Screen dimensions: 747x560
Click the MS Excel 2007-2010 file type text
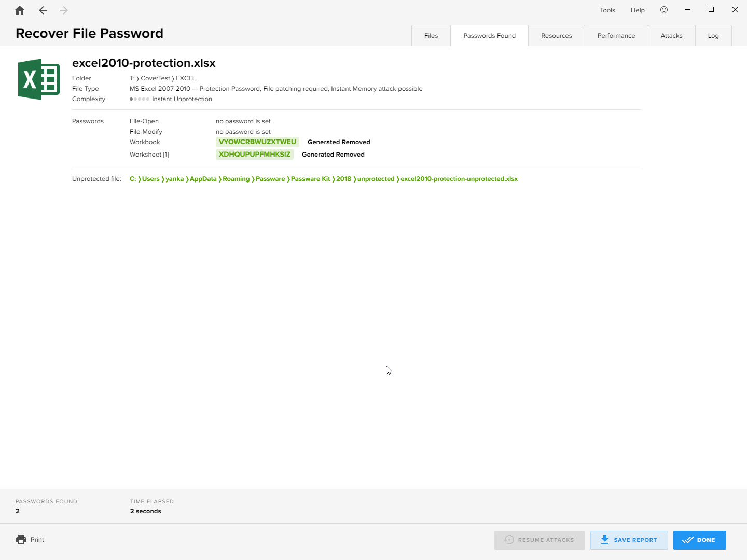[x=276, y=89]
